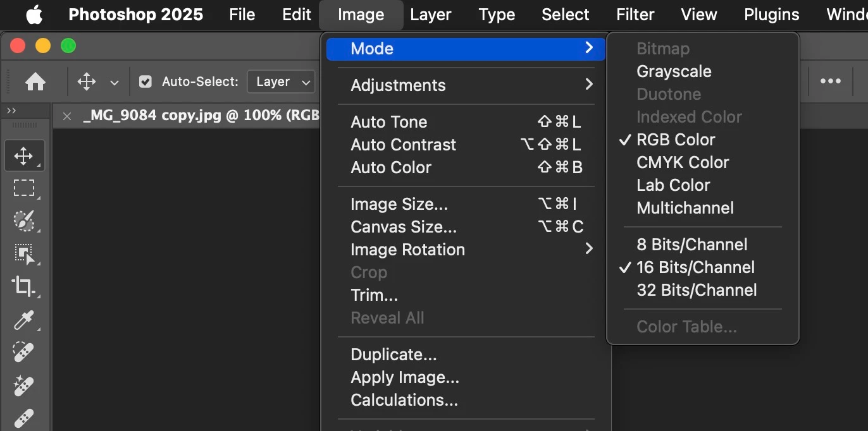868x431 pixels.
Task: Select the Remove tool with sparkles
Action: (24, 385)
